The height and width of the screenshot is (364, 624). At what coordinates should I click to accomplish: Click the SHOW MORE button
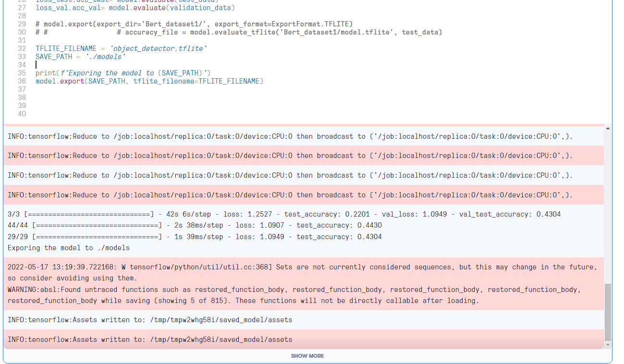307,356
